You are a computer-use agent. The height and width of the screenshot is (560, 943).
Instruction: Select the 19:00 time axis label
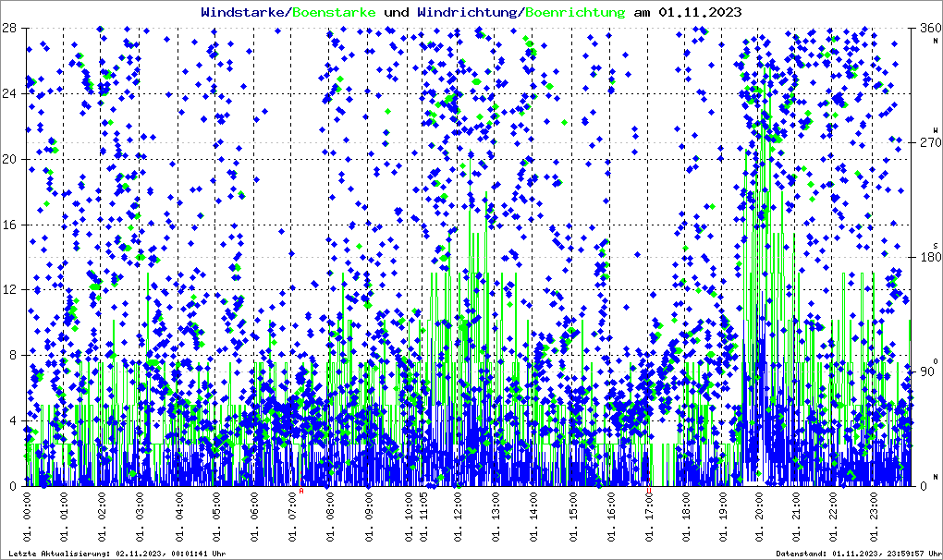coord(723,517)
